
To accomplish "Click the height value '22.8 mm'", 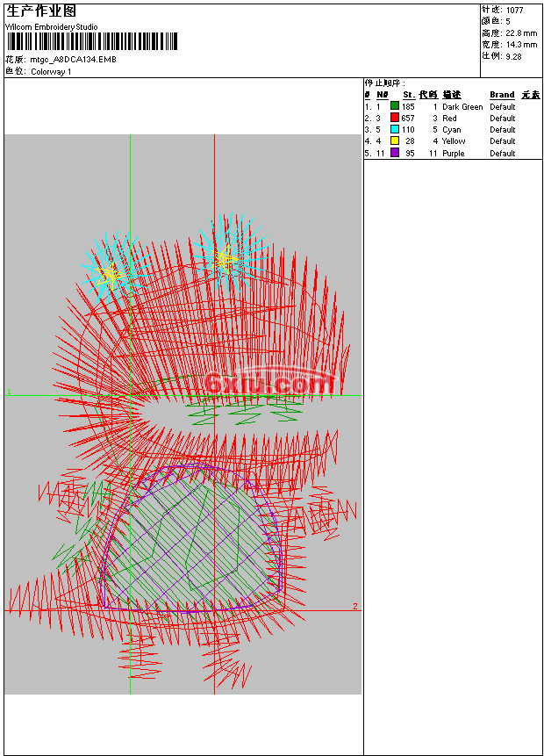I will (x=521, y=33).
